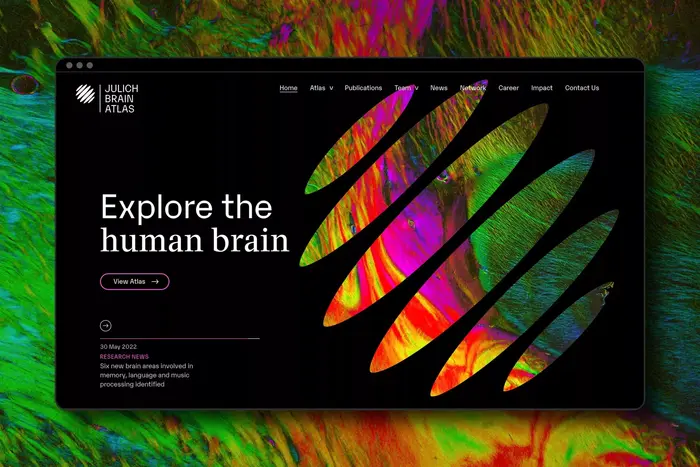Click the 'Explore the human brain' heading
Screen dimensions: 700x467
click(x=195, y=223)
